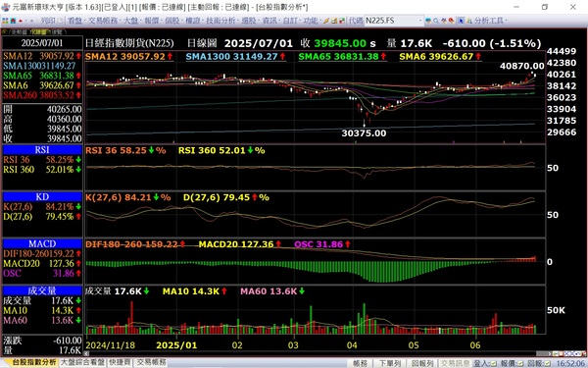Toggle the 登入 status checkbox
Image resolution: width=588 pixels, height=368 pixels.
pos(494,363)
